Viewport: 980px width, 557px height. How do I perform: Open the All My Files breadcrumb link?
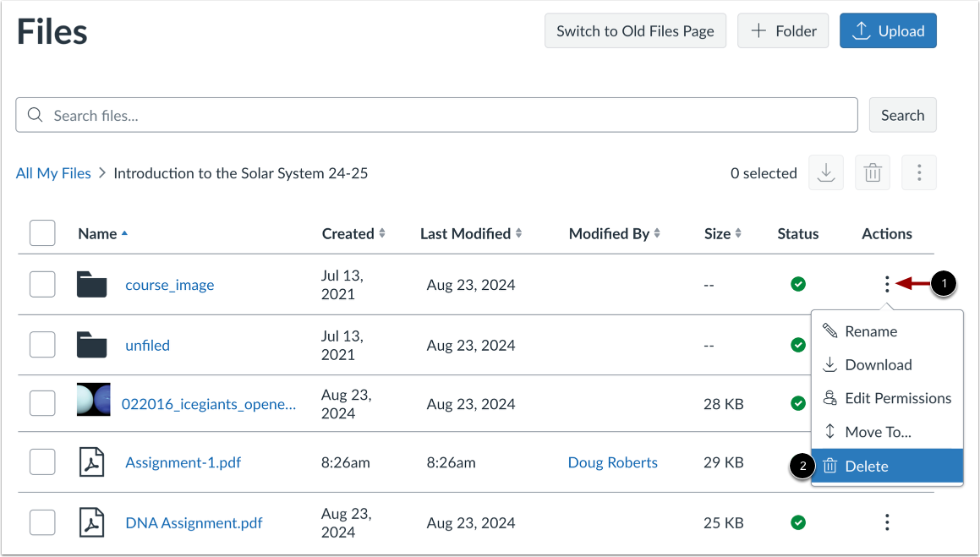[53, 173]
